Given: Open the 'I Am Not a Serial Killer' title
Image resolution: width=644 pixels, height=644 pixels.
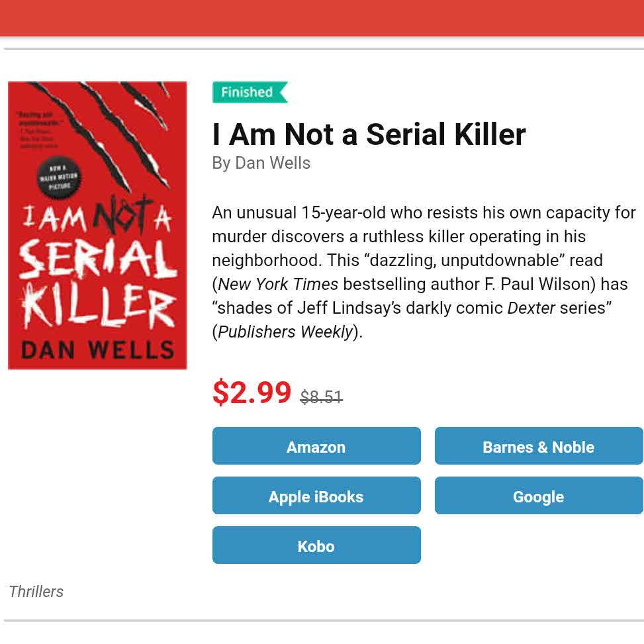Looking at the screenshot, I should pos(369,134).
